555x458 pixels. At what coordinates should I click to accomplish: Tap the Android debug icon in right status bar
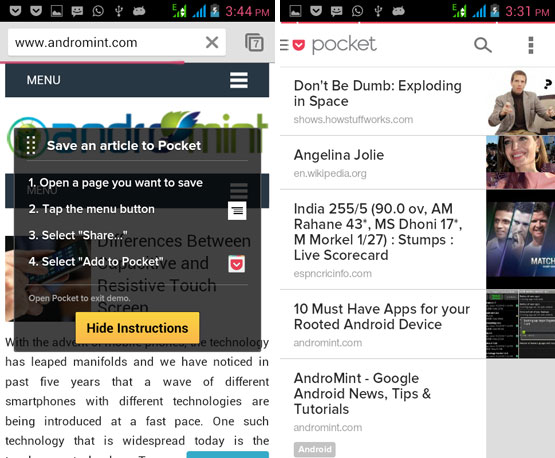[398, 11]
